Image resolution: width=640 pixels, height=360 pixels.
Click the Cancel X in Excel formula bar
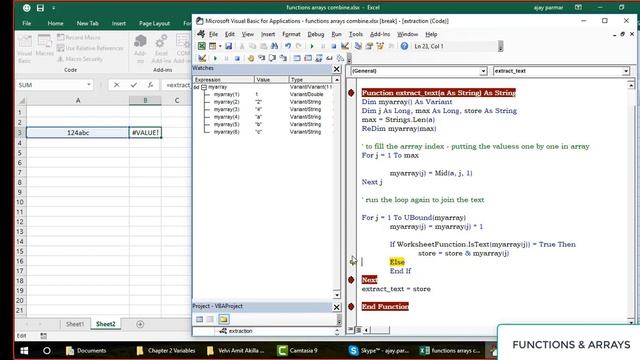pyautogui.click(x=117, y=85)
